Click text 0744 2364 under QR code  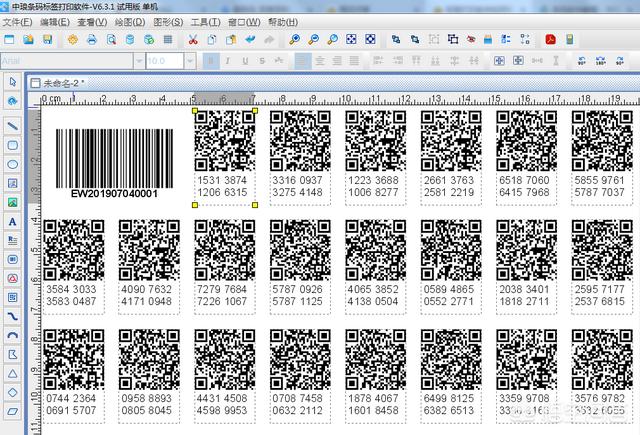coord(71,398)
